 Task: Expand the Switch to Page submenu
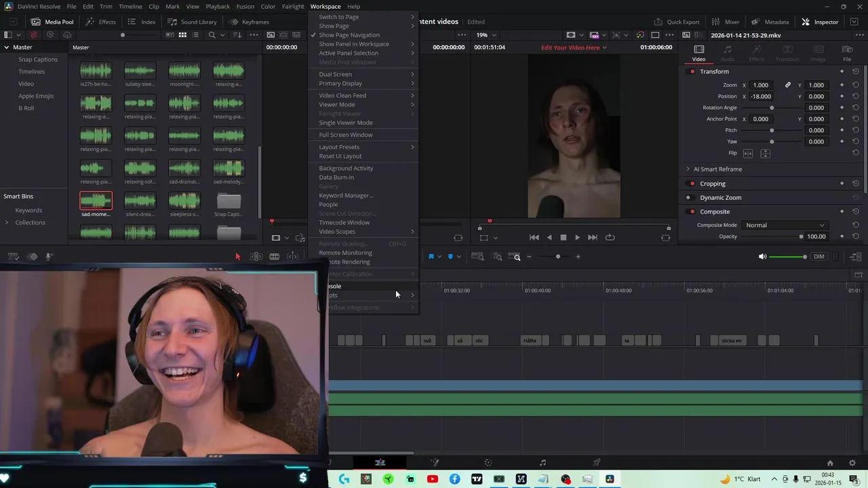tap(365, 17)
